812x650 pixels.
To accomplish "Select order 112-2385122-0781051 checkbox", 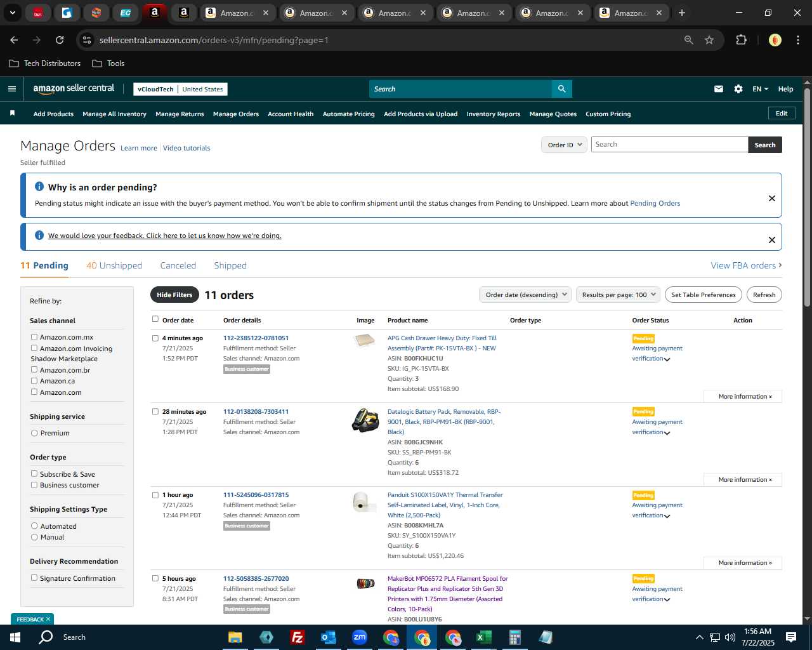I will pos(155,338).
